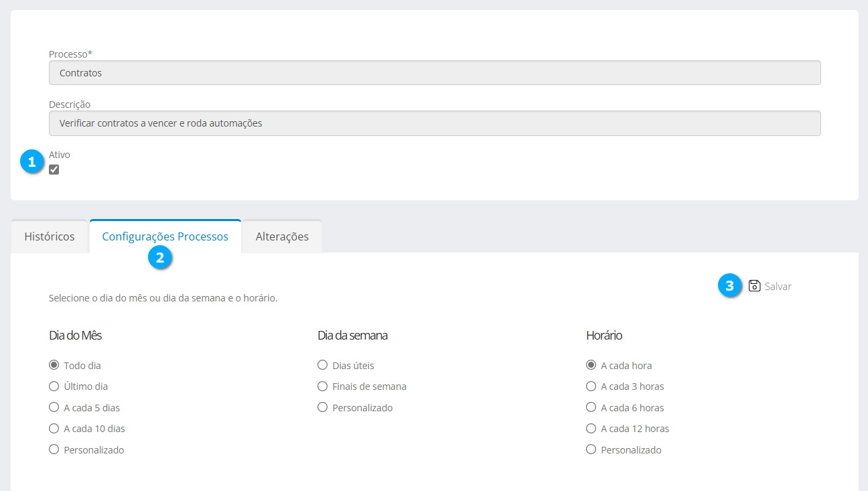Select Dias úteis radio button
The image size is (868, 491).
click(323, 365)
